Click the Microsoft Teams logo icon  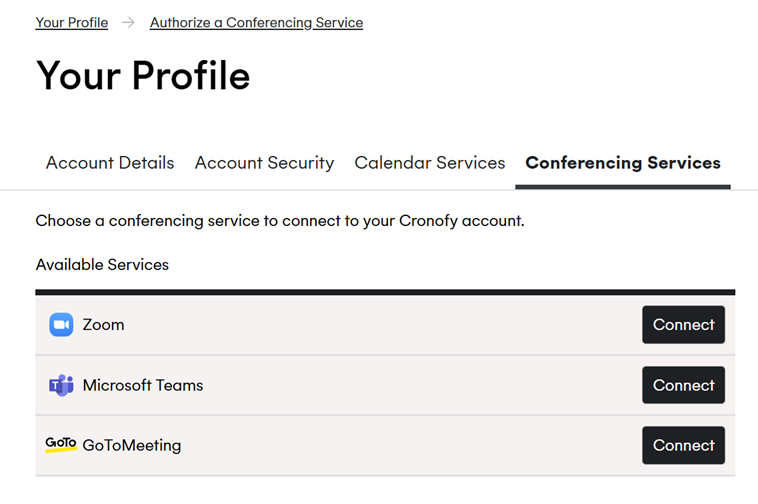[61, 385]
